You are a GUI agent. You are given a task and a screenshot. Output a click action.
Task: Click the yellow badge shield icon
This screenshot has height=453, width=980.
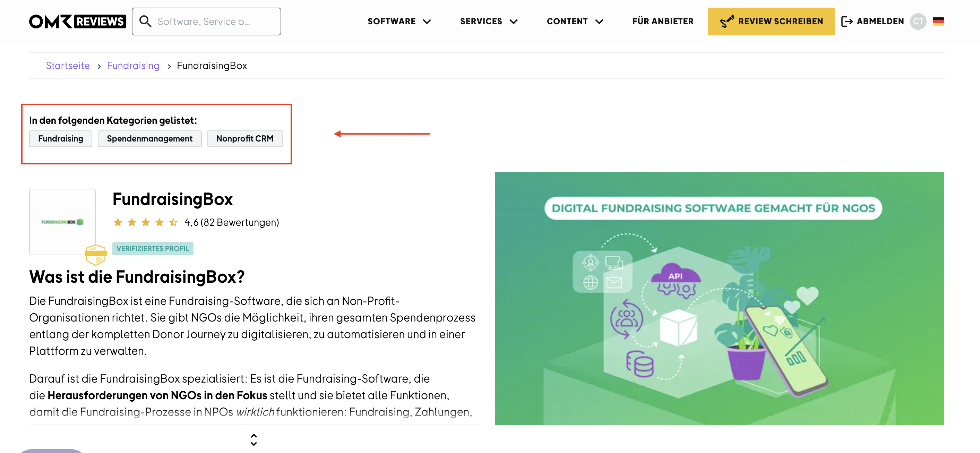pos(95,255)
